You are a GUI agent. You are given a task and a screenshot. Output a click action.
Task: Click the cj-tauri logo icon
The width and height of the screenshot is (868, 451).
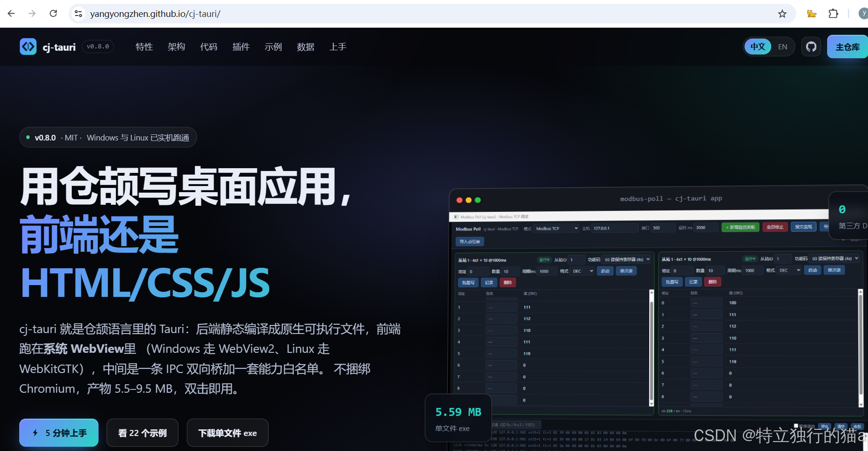[28, 47]
